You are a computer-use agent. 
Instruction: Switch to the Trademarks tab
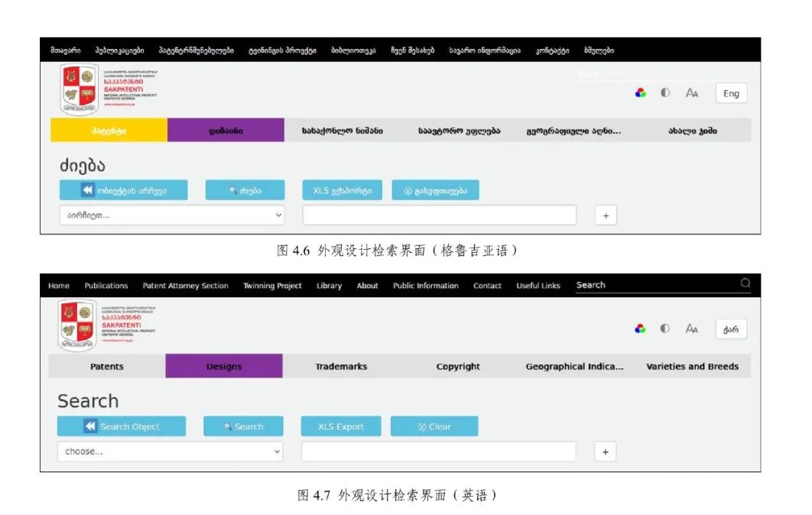[341, 367]
